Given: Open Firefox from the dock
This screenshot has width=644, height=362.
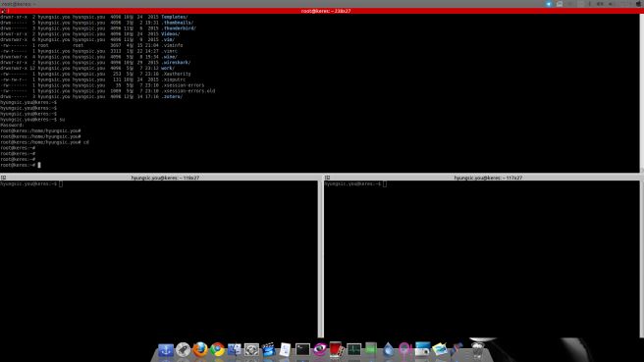Looking at the screenshot, I should click(x=200, y=349).
